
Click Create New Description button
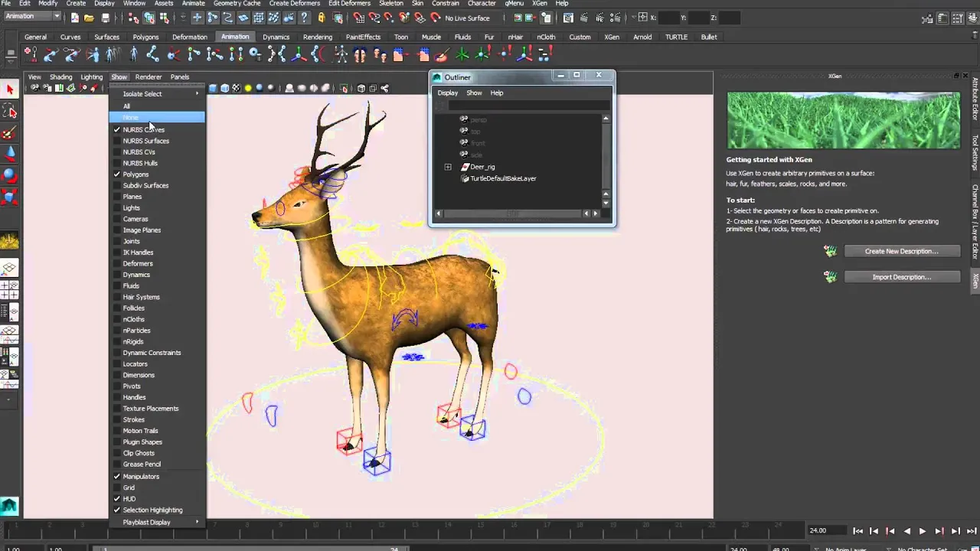(x=901, y=251)
